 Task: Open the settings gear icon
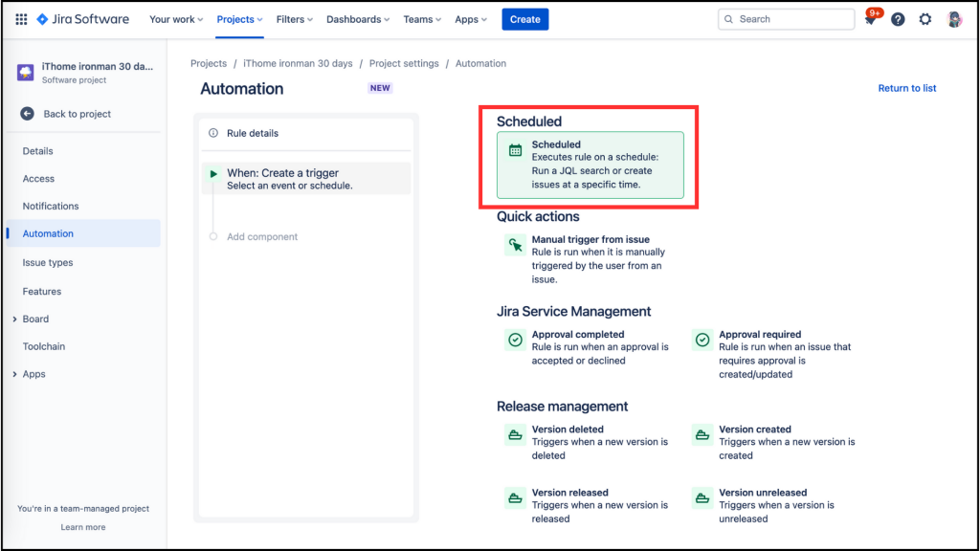click(925, 19)
